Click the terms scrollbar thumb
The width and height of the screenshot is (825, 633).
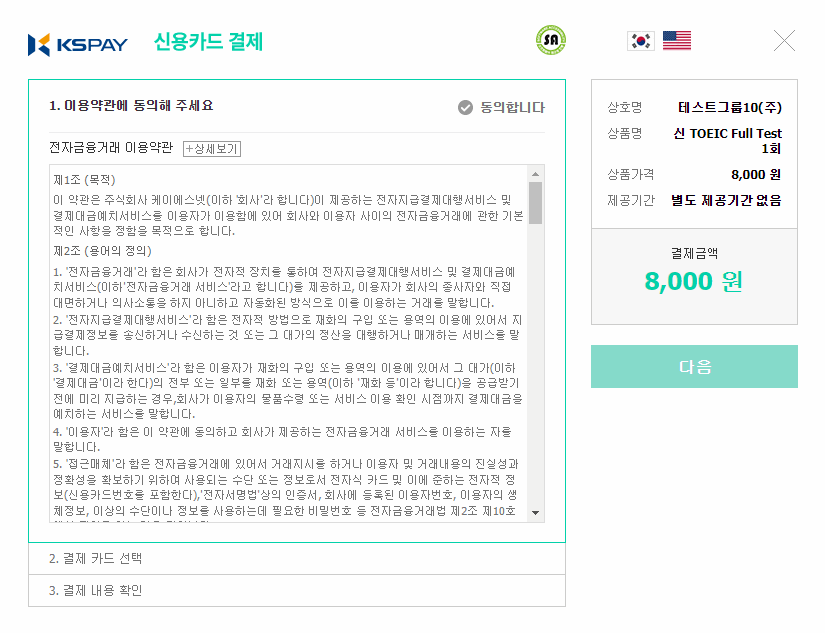(536, 203)
